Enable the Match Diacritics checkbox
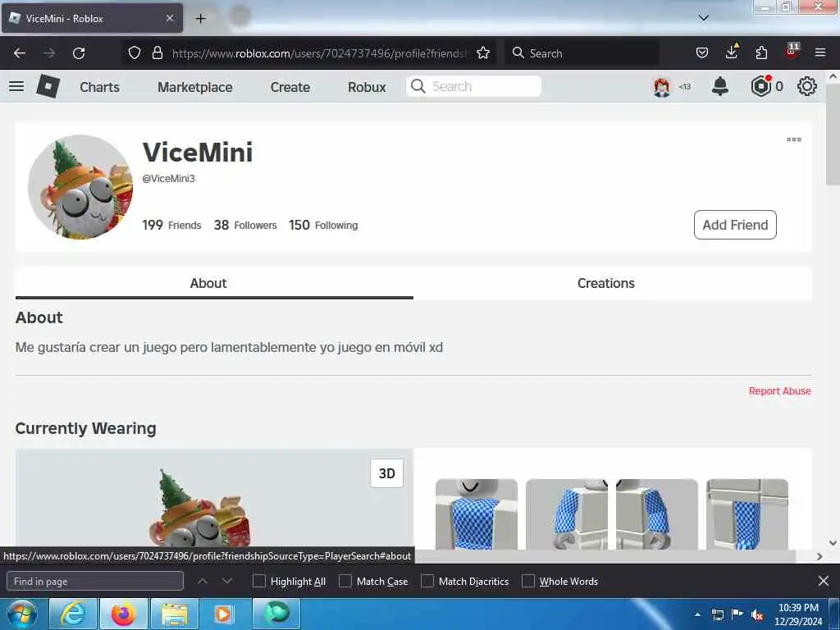 click(427, 581)
